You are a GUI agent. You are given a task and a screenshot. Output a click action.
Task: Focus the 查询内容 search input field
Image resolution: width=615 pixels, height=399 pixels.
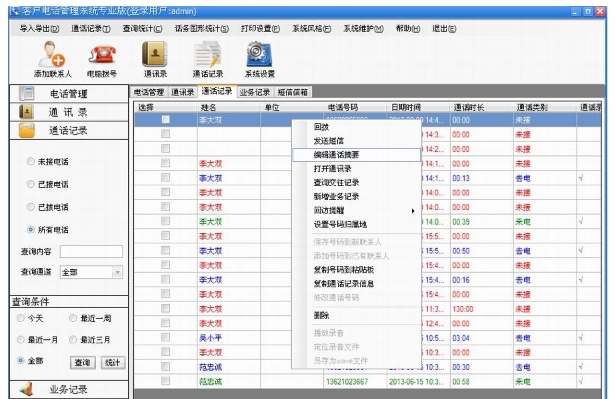click(x=91, y=251)
